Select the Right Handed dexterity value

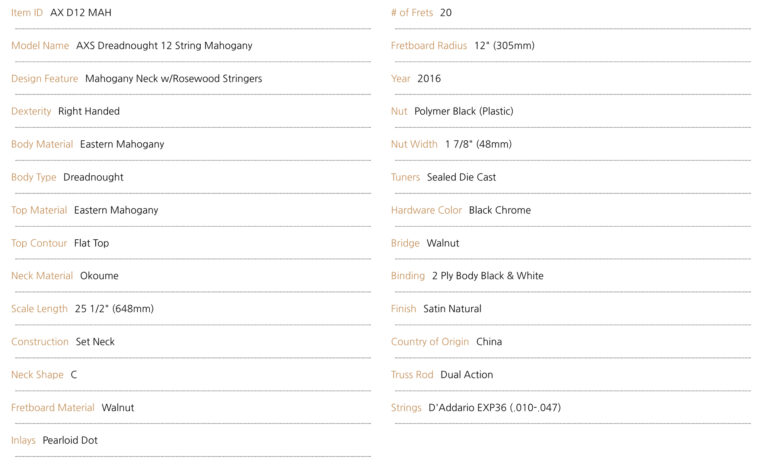point(89,111)
